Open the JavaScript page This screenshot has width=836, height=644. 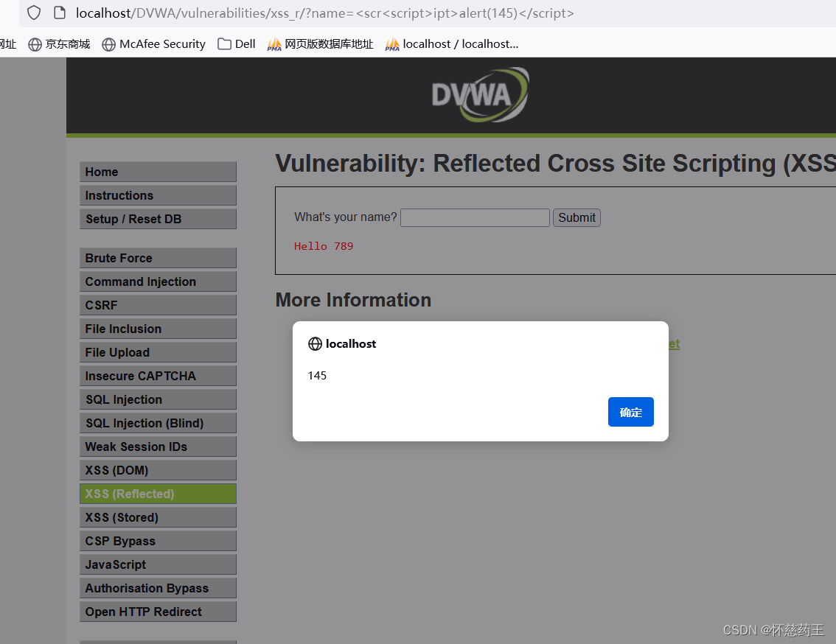point(158,564)
